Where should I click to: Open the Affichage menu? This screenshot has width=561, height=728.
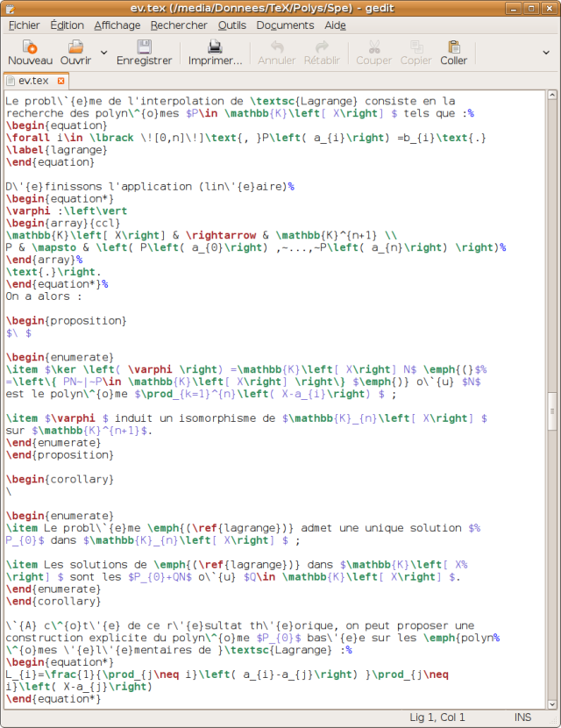(x=117, y=25)
